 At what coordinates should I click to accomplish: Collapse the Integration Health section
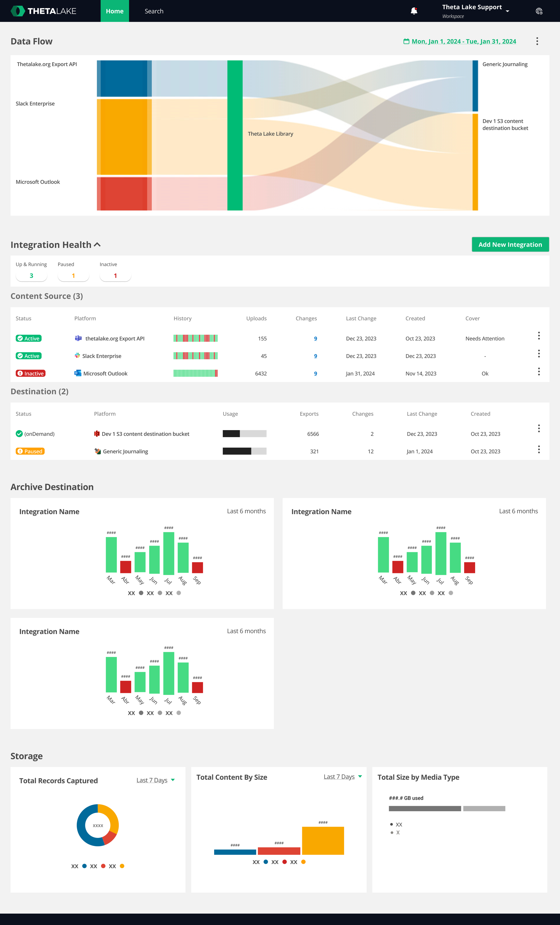point(97,245)
